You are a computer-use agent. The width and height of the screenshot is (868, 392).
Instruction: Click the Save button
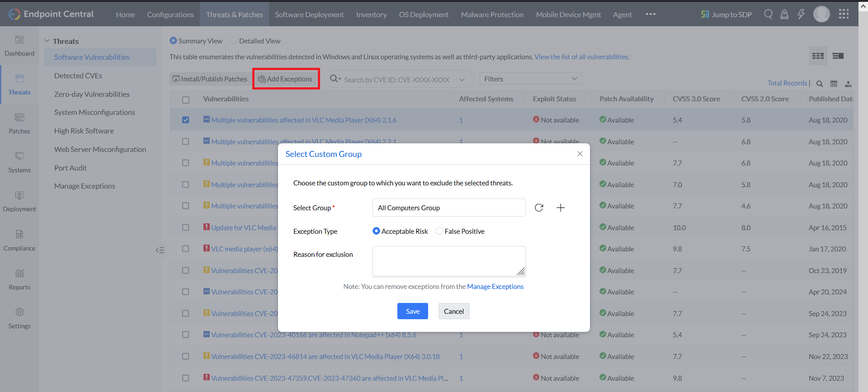[412, 311]
